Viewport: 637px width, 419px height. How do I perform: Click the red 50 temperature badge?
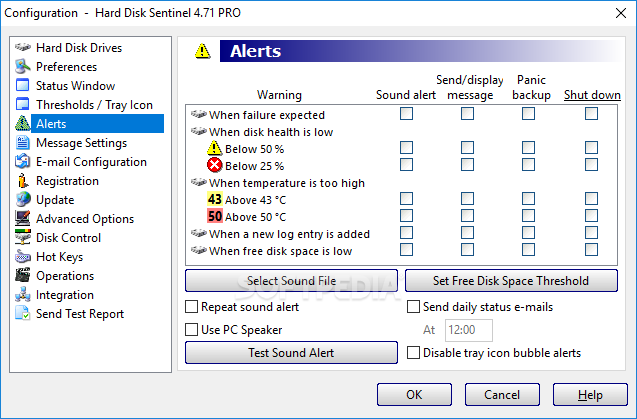(x=214, y=216)
